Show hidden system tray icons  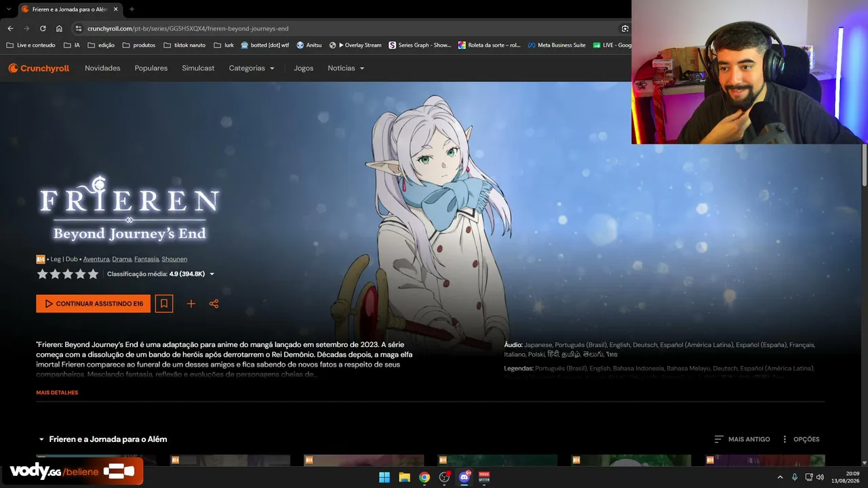pos(780,477)
